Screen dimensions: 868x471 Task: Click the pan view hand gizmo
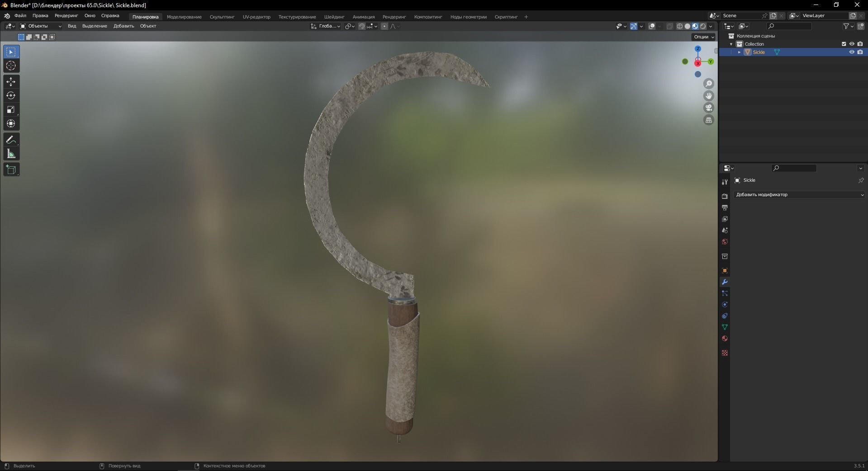coord(709,96)
